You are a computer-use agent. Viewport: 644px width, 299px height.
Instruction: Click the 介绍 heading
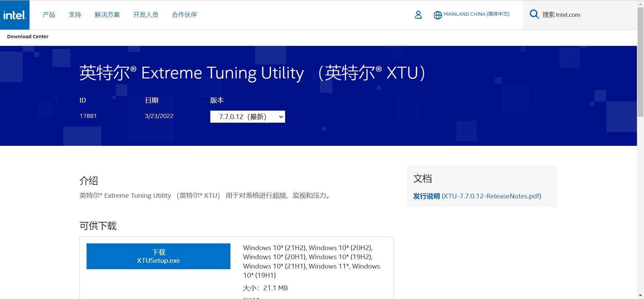(x=89, y=181)
